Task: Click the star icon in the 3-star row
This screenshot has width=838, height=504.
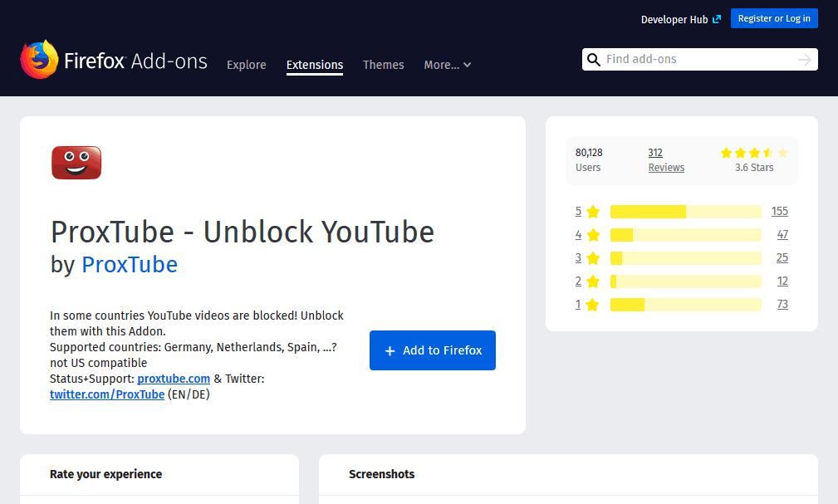Action: click(593, 258)
